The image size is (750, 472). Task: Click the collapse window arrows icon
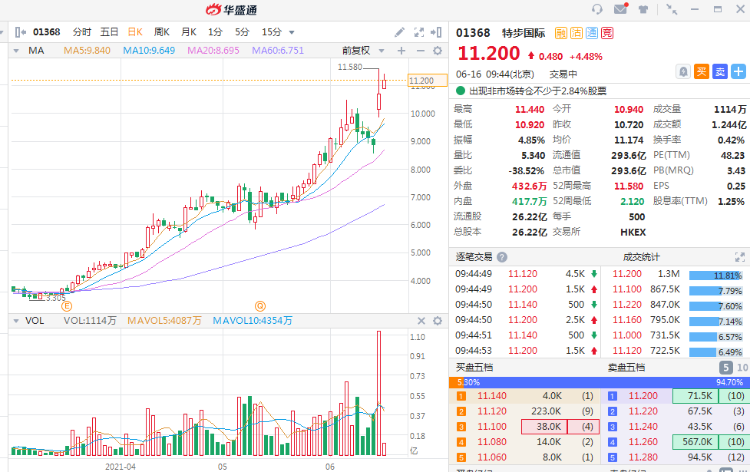[672, 9]
